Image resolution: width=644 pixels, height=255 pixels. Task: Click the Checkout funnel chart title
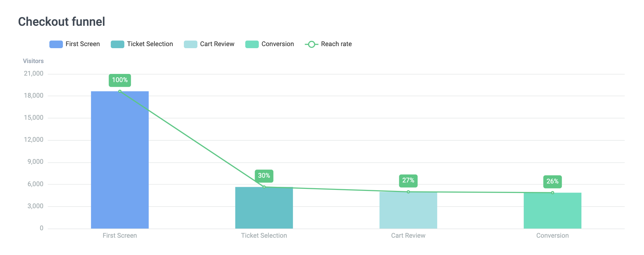pyautogui.click(x=62, y=22)
